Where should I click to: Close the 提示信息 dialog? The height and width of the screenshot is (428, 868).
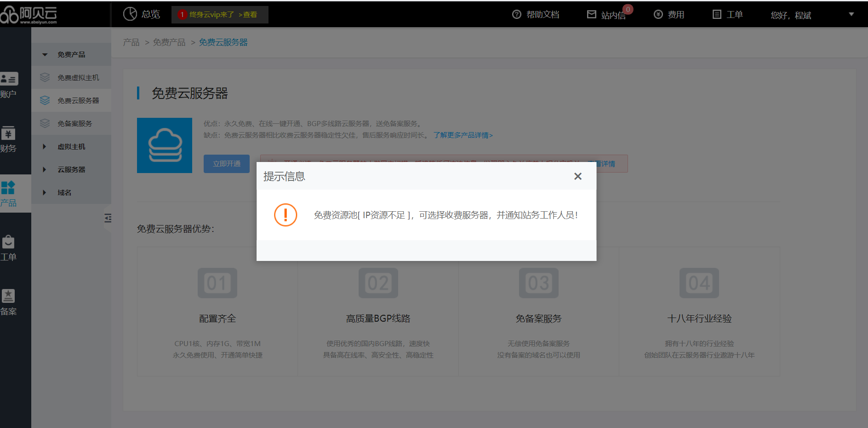click(578, 176)
